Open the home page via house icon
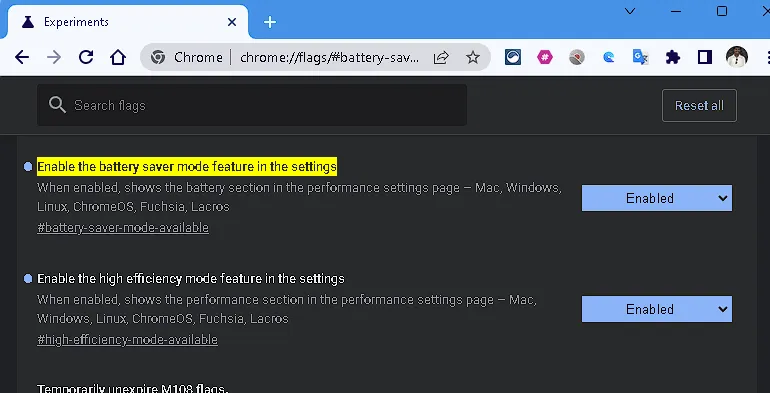Viewport: 770px width, 393px height. pyautogui.click(x=118, y=57)
